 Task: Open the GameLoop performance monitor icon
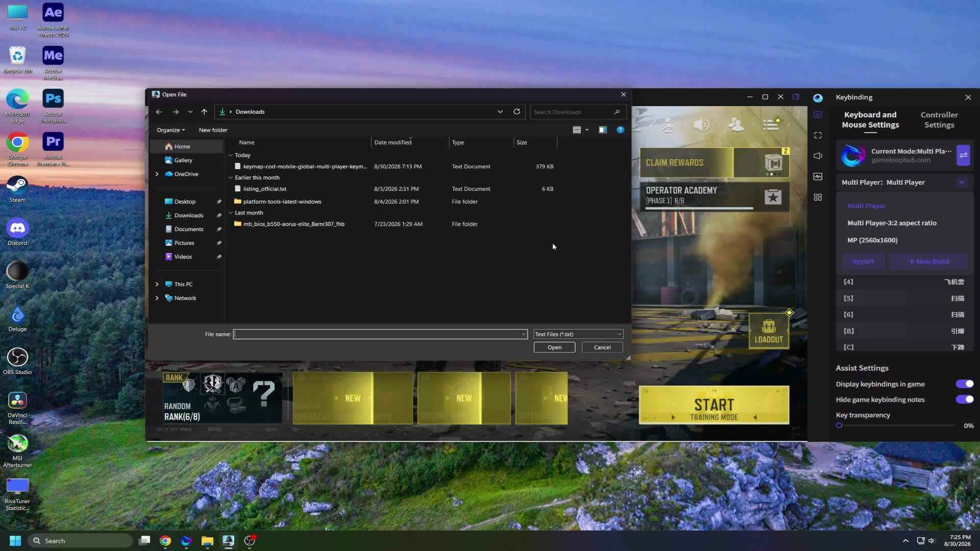point(818,177)
